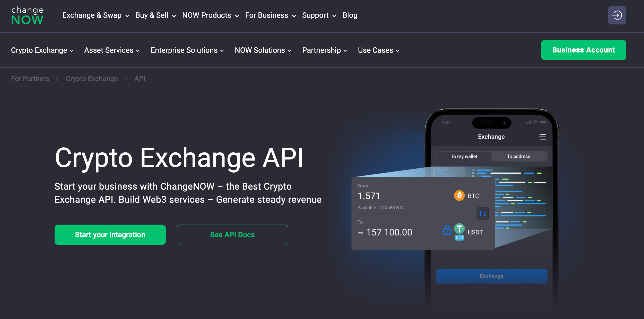
Task: Click the Tether USDT coin icon
Action: [x=459, y=228]
